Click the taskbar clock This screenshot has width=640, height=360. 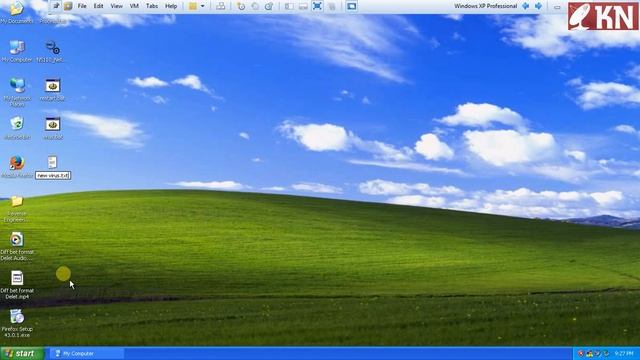[x=624, y=353]
